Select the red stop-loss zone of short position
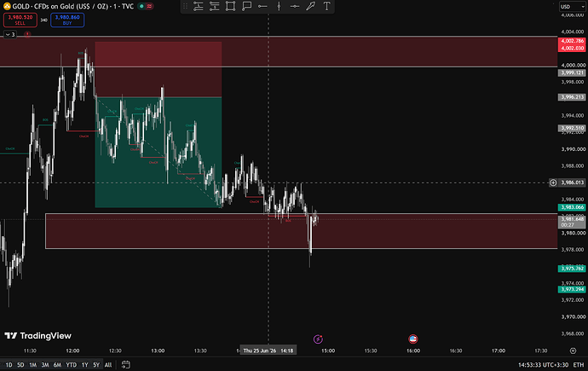588x371 pixels. pyautogui.click(x=159, y=69)
